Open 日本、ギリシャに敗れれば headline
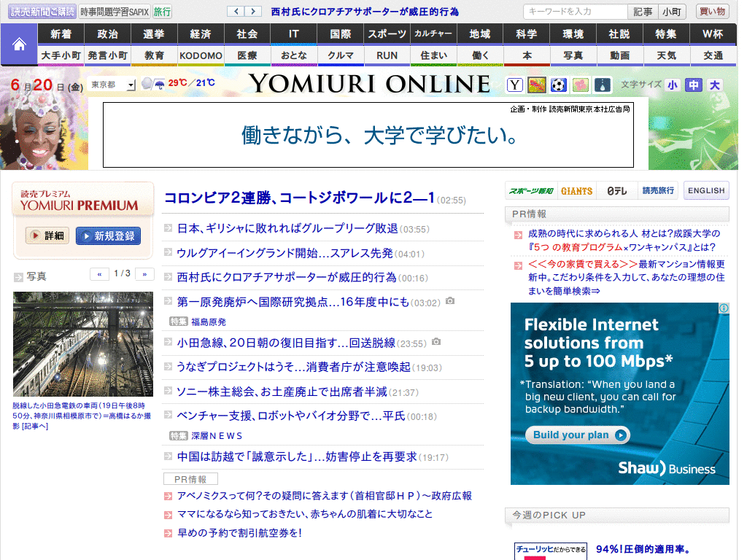 coord(287,228)
